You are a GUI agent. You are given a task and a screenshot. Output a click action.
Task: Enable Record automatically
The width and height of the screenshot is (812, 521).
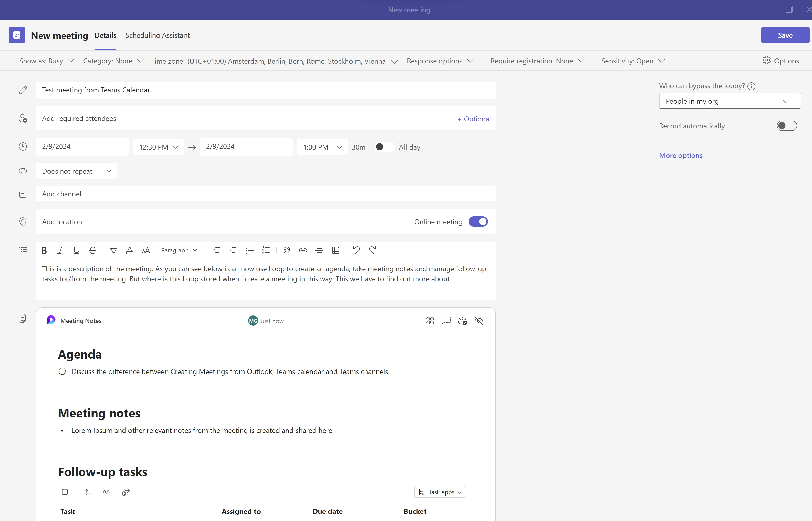pyautogui.click(x=787, y=125)
